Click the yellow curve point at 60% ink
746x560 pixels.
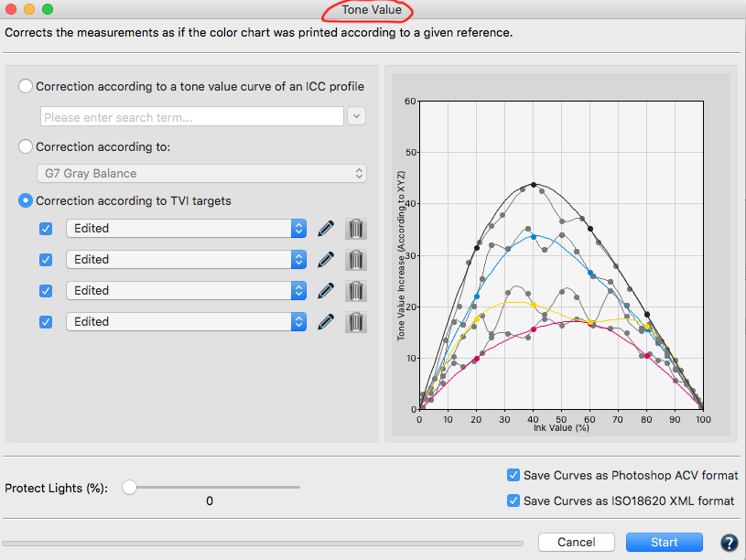pyautogui.click(x=590, y=322)
